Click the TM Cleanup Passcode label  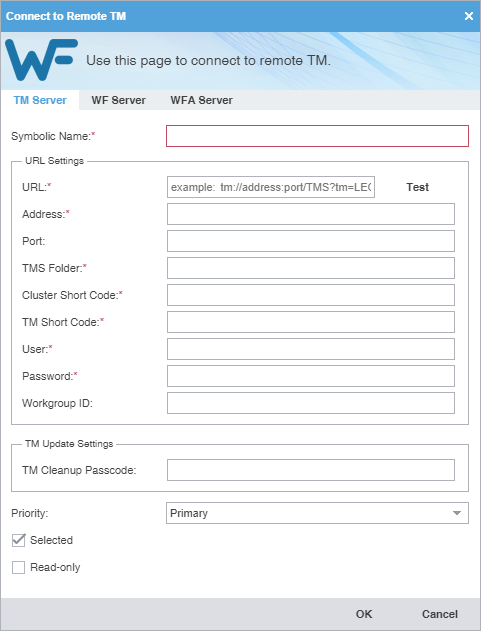[x=79, y=470]
